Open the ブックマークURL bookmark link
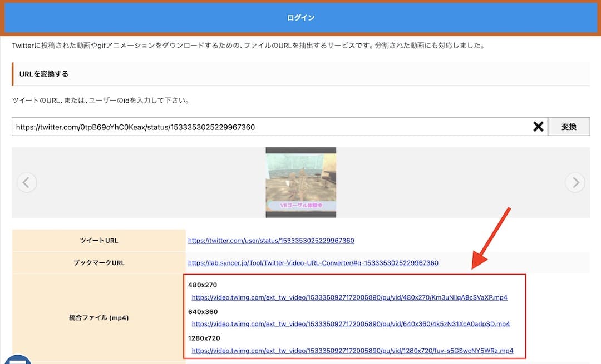 coord(313,262)
